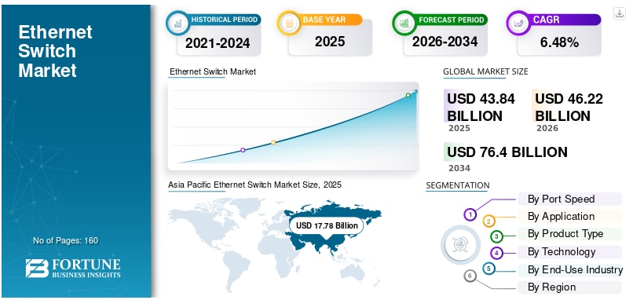The height and width of the screenshot is (300, 644).
Task: Click the 2021-2024 historical period value
Action: tap(218, 42)
